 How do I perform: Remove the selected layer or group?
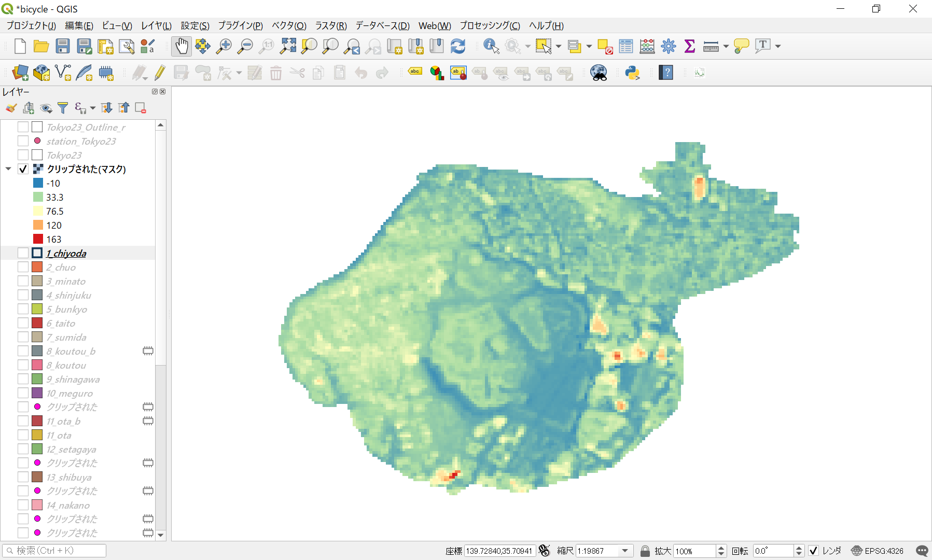coord(140,108)
